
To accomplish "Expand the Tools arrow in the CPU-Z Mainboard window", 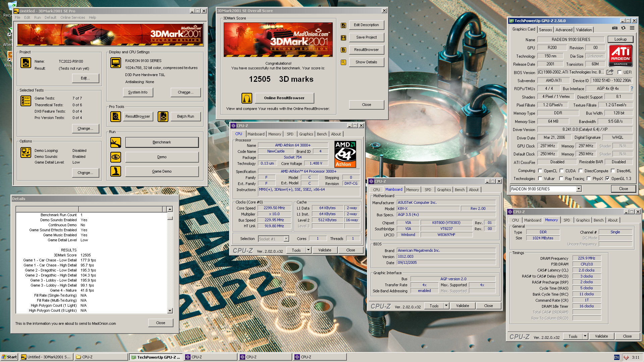I will pyautogui.click(x=446, y=306).
